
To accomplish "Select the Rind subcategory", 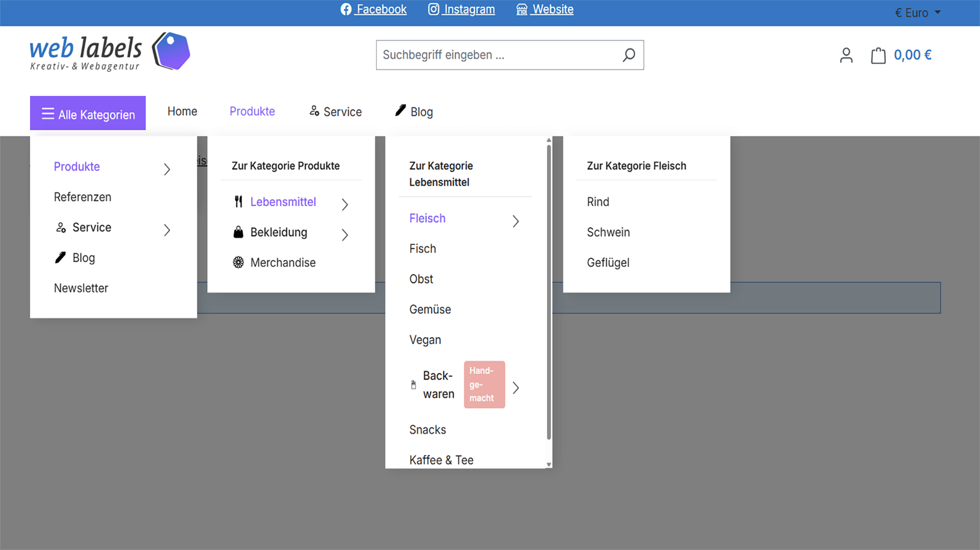I will [x=598, y=202].
